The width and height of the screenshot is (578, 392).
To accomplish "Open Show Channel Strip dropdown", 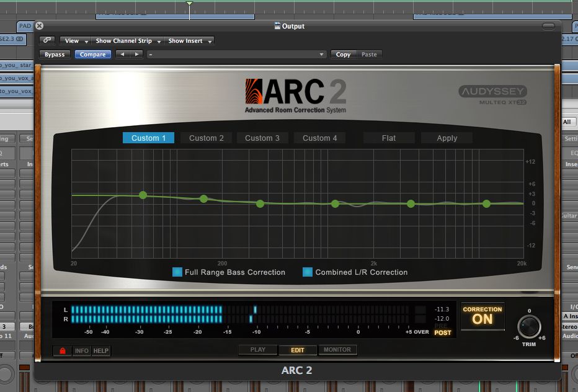I will click(x=128, y=40).
